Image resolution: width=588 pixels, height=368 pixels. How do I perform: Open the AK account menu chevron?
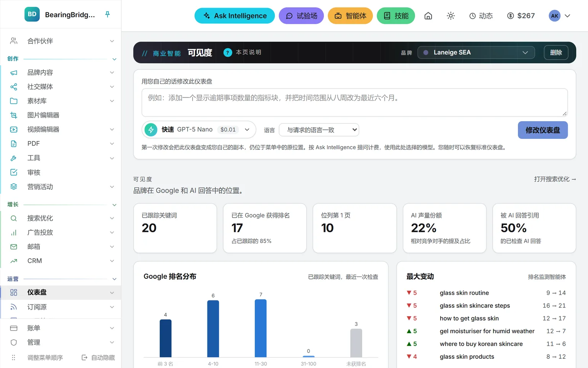click(567, 16)
